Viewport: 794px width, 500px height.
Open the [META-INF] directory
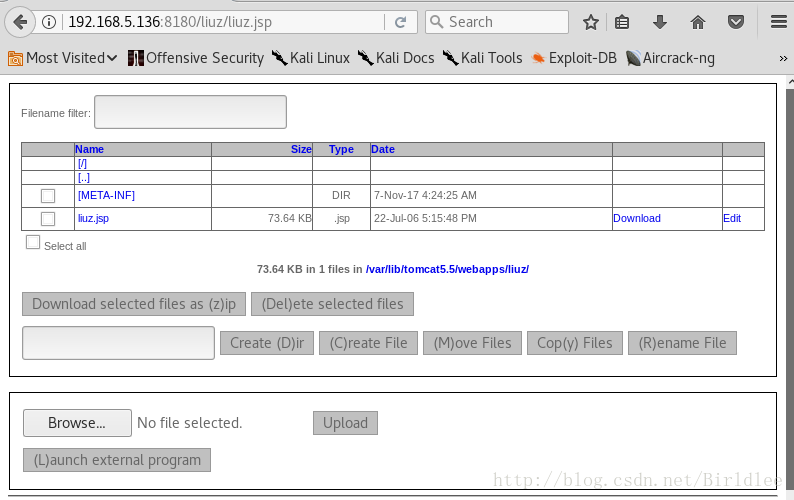tap(106, 196)
